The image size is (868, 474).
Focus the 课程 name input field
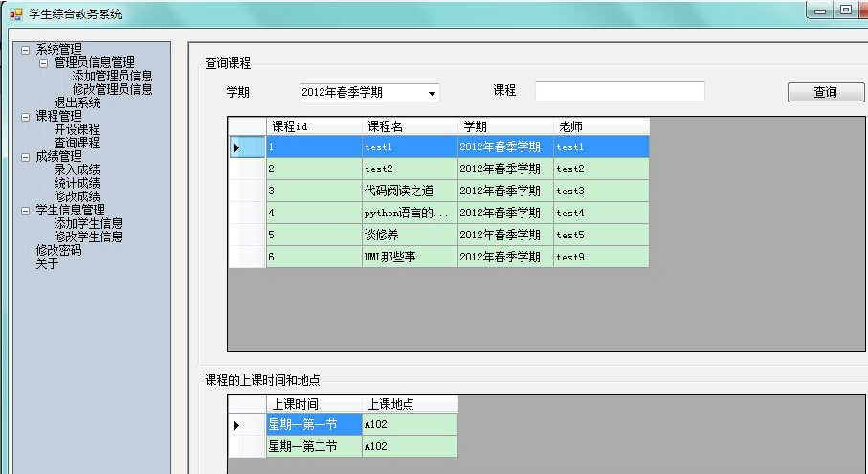point(619,92)
